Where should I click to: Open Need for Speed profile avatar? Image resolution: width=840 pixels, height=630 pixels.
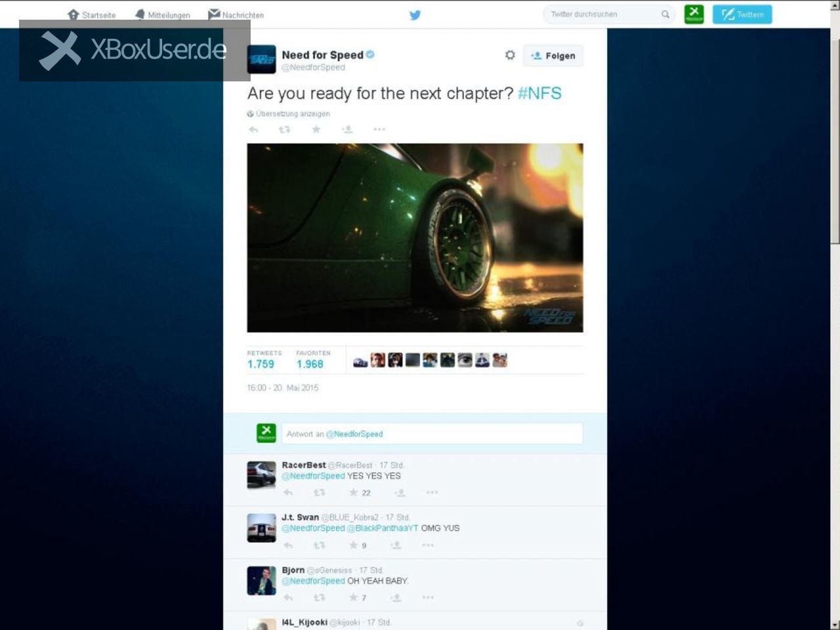coord(261,60)
